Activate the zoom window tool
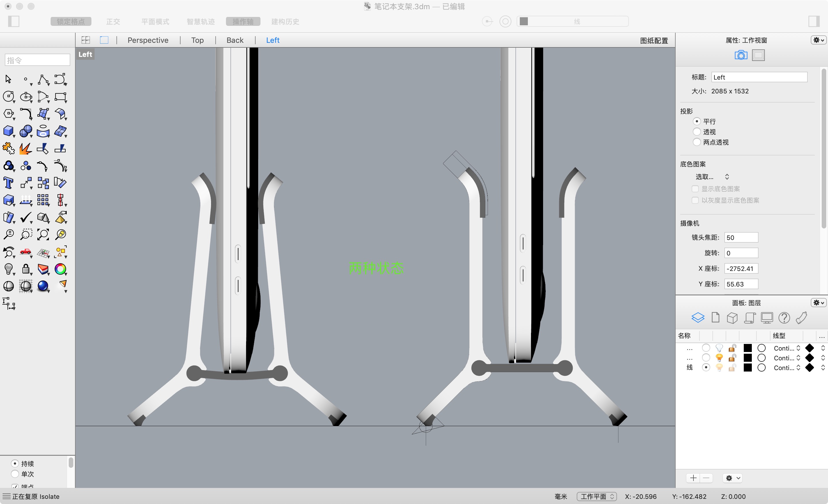This screenshot has width=828, height=504. pyautogui.click(x=26, y=234)
